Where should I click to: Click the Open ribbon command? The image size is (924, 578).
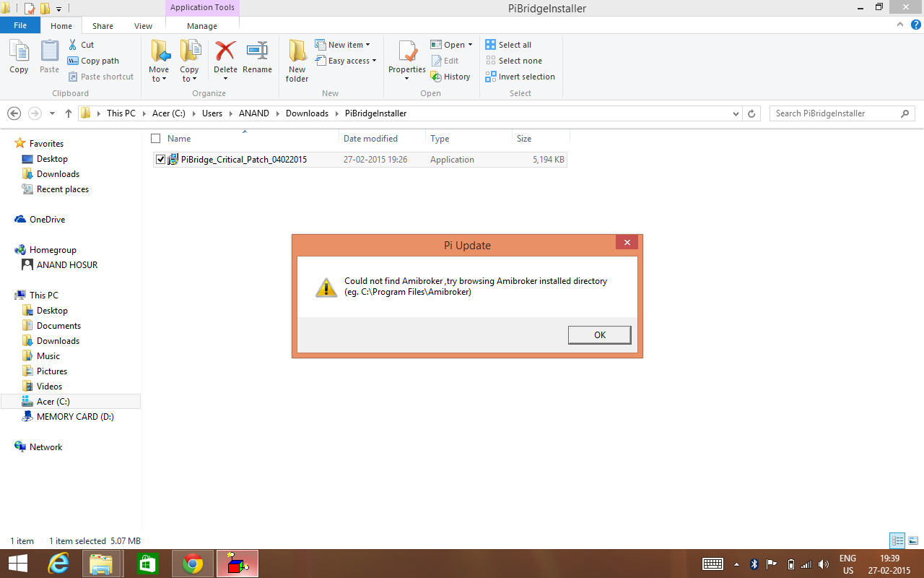coord(451,45)
